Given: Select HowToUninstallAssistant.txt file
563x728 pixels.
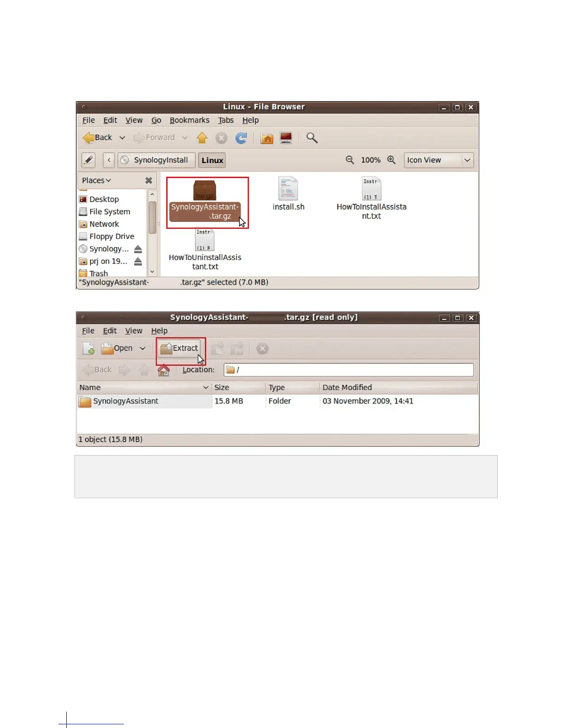Looking at the screenshot, I should tap(205, 250).
